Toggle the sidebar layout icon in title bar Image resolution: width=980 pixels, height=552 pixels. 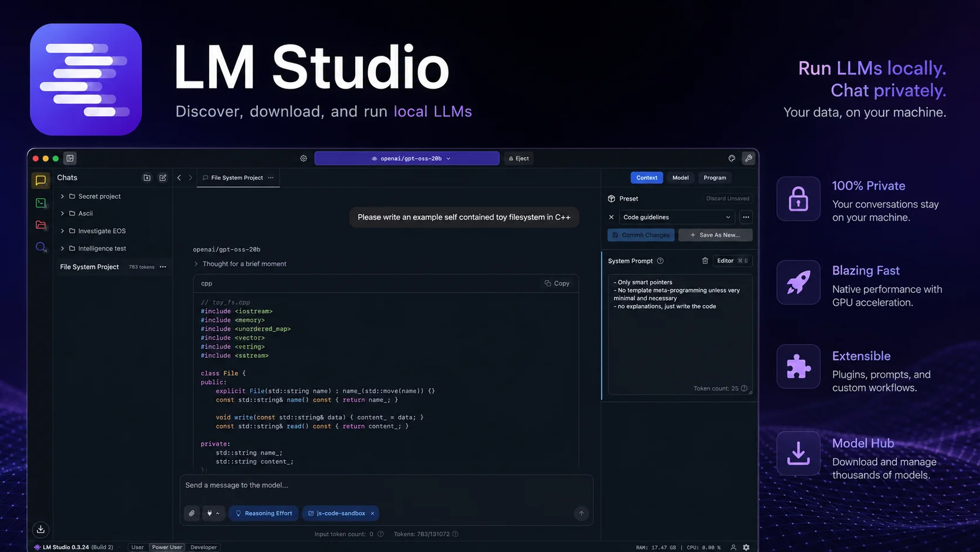(x=70, y=158)
